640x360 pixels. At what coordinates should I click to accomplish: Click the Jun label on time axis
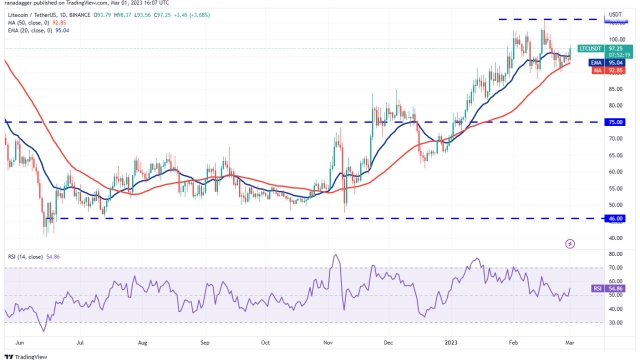point(20,343)
